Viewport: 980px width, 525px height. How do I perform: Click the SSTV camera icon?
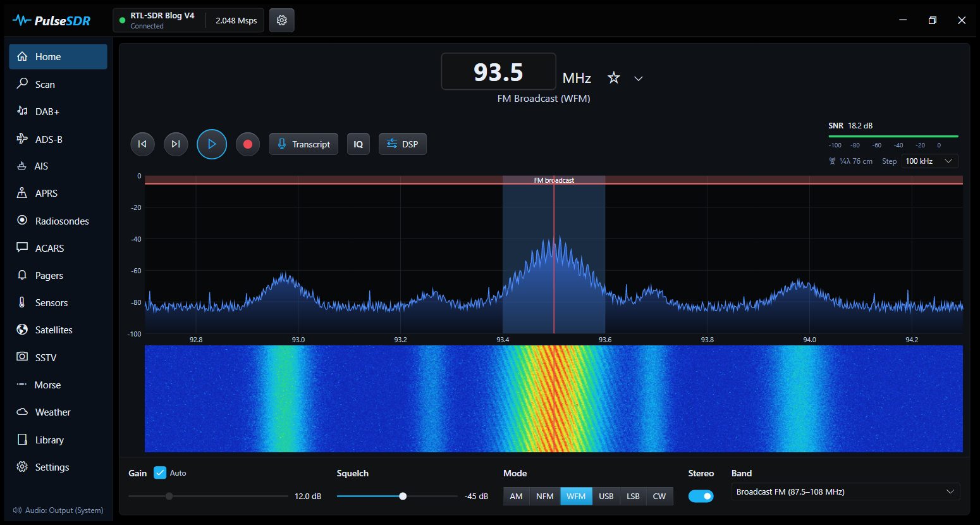point(22,357)
